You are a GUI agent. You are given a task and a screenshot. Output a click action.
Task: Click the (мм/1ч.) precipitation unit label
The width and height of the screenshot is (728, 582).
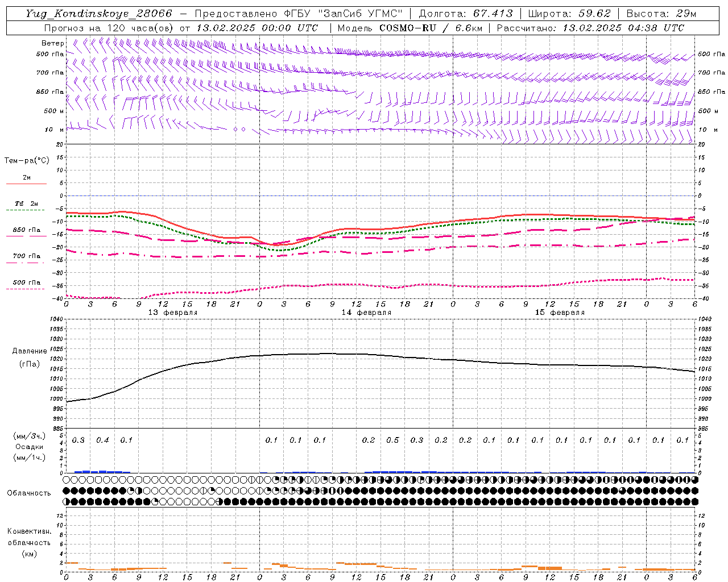[30, 458]
